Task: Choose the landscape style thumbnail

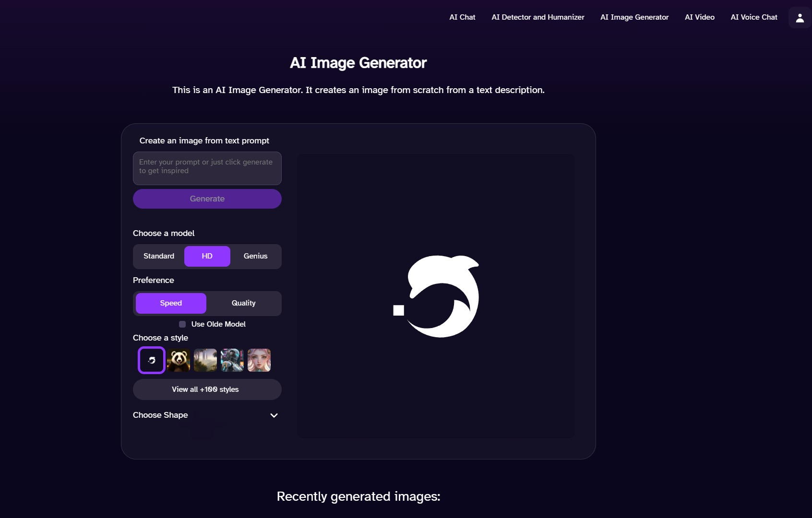Action: tap(205, 360)
